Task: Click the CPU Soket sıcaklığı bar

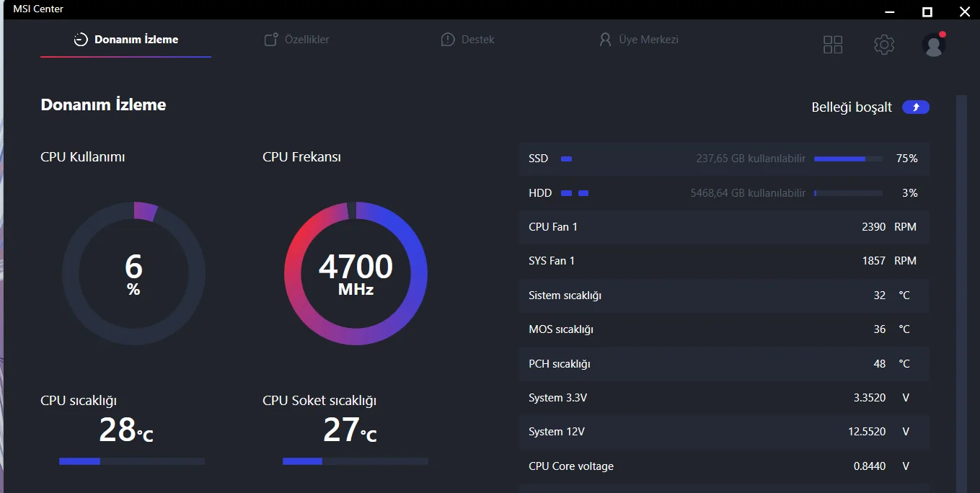Action: click(x=356, y=461)
